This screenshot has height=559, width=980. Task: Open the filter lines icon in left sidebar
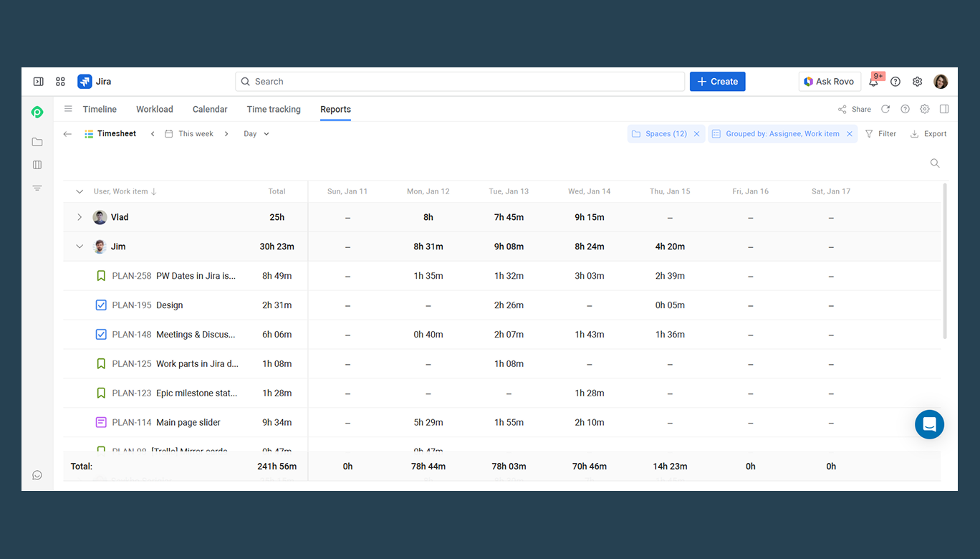[37, 188]
